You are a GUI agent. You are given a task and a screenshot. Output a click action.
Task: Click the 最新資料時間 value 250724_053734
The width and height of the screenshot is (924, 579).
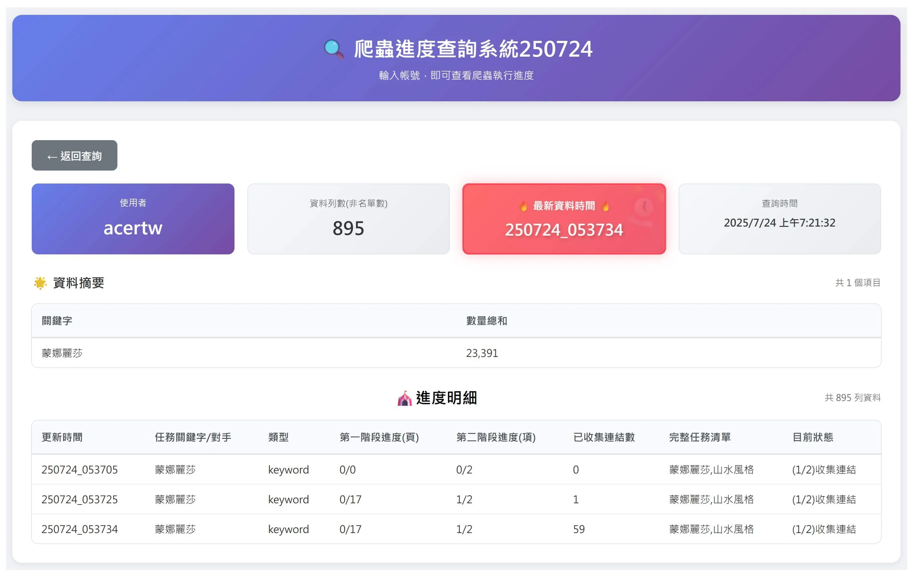564,230
